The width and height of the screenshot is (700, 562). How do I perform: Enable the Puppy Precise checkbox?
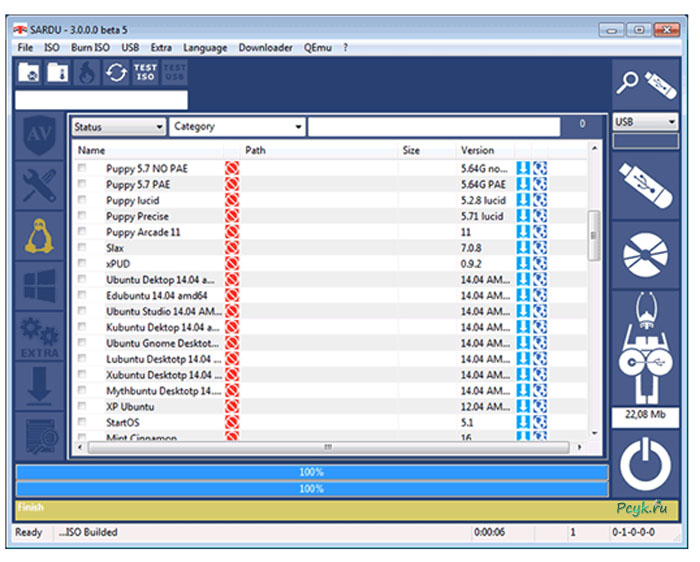coord(82,216)
